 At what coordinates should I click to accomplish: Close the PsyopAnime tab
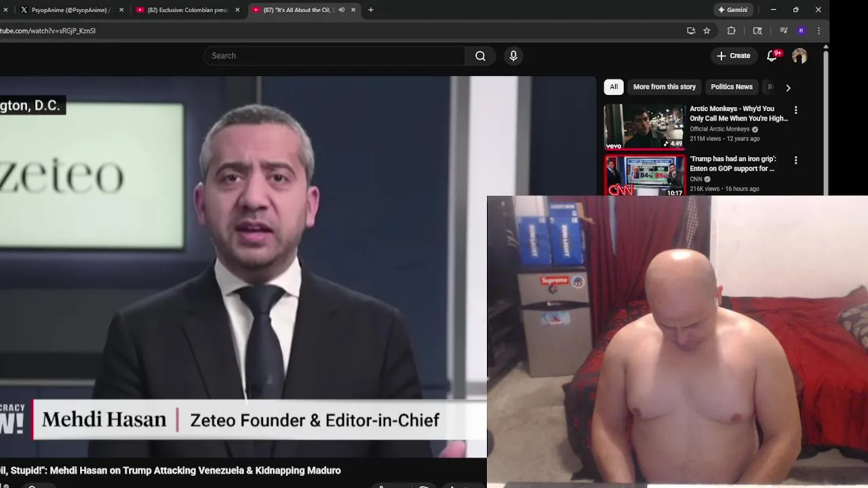[x=121, y=9]
